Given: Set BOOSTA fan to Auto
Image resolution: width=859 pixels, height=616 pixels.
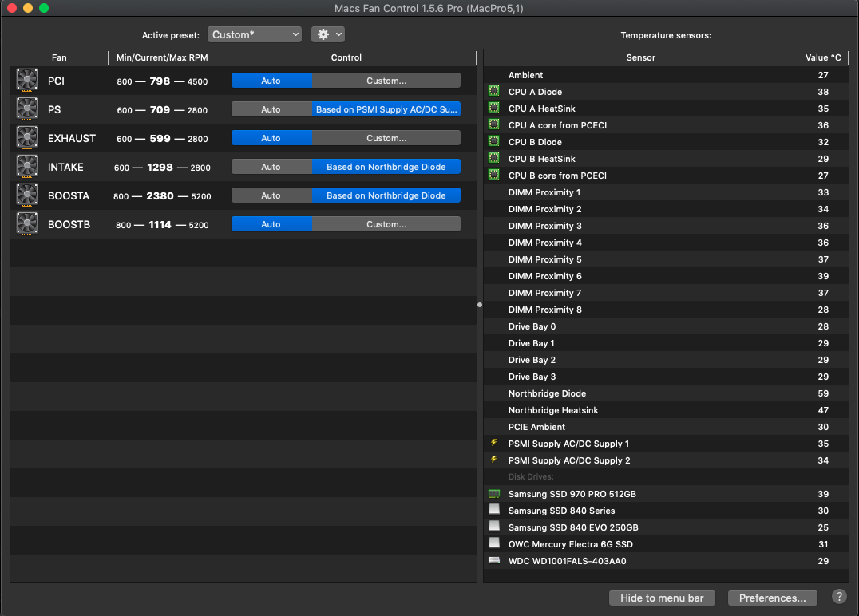Looking at the screenshot, I should point(271,195).
